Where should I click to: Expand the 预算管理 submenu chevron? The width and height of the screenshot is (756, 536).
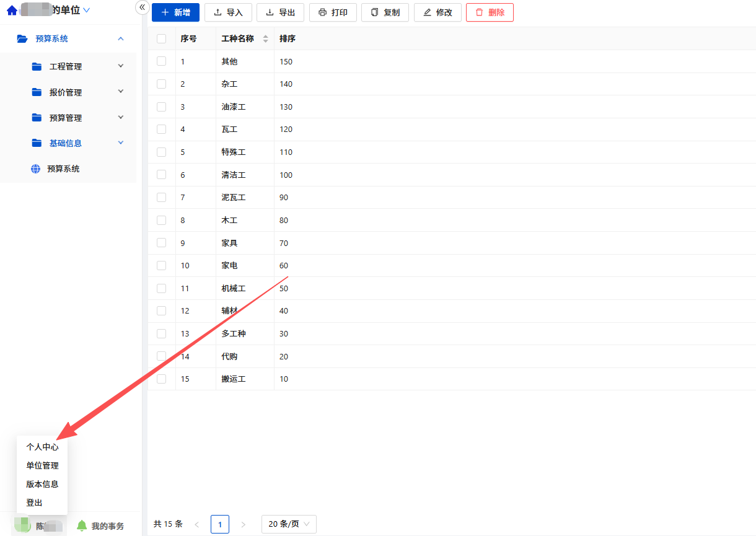point(121,117)
